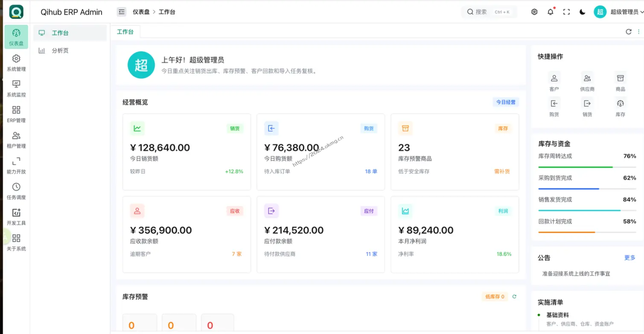Viewport: 644px width, 334px height.
Task: Open 系统监控 in the sidebar
Action: point(16,89)
